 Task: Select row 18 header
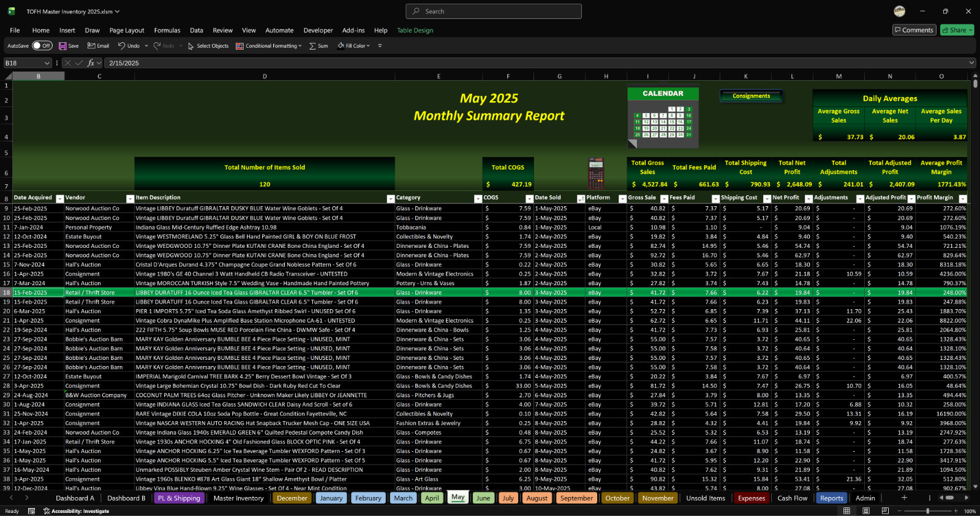(x=6, y=293)
